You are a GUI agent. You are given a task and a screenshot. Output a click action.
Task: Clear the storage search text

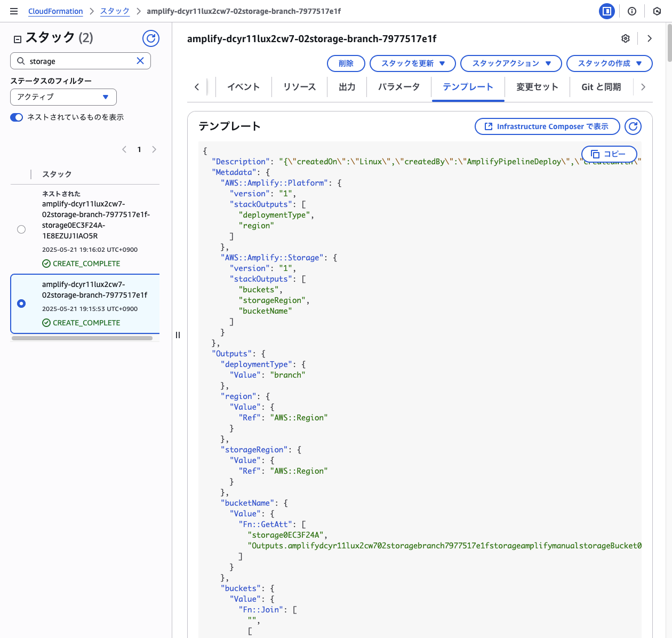click(140, 61)
